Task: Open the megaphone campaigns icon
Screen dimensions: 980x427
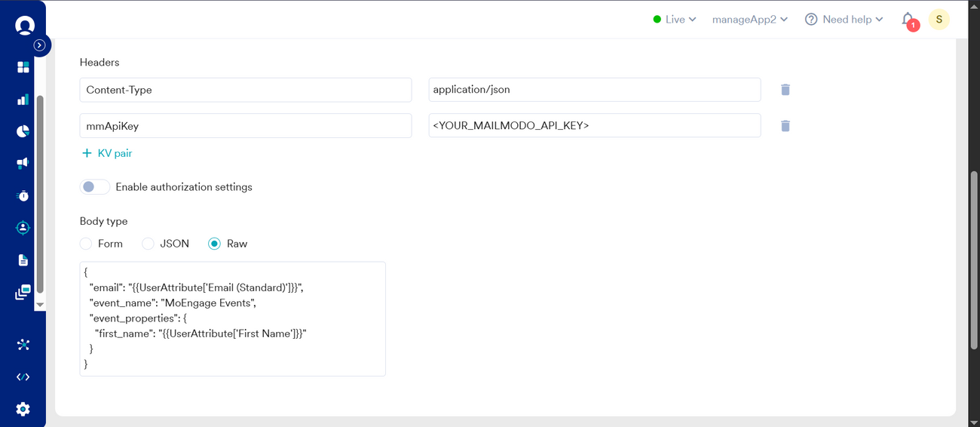Action: coord(23,163)
